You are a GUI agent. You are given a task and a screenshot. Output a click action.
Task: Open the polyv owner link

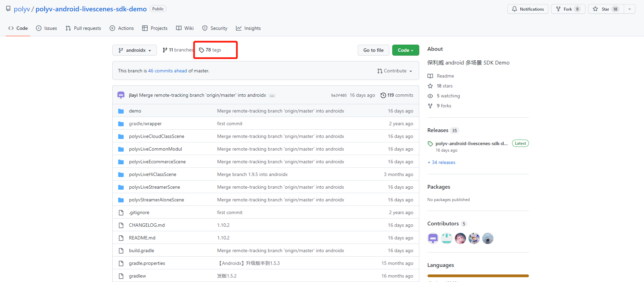22,9
